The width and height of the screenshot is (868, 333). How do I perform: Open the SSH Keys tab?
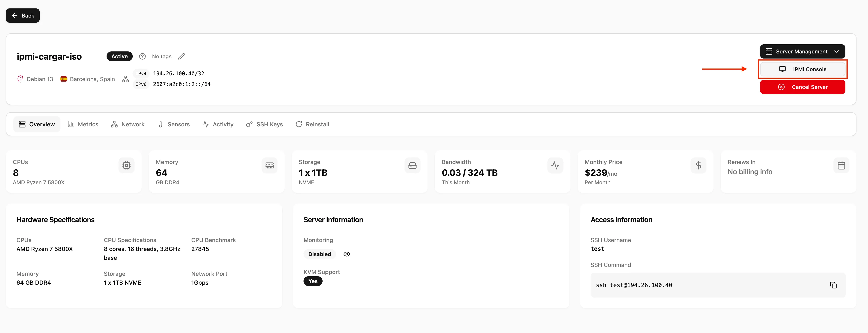(265, 124)
